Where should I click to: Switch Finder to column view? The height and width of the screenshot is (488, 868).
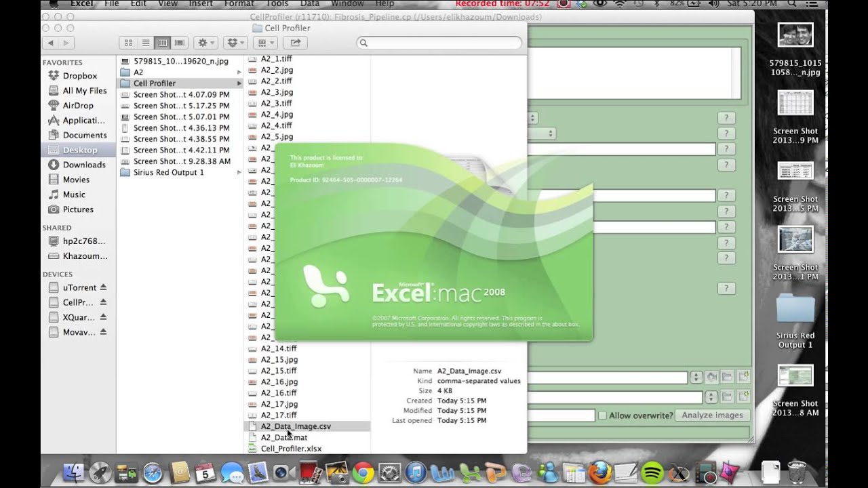(162, 43)
